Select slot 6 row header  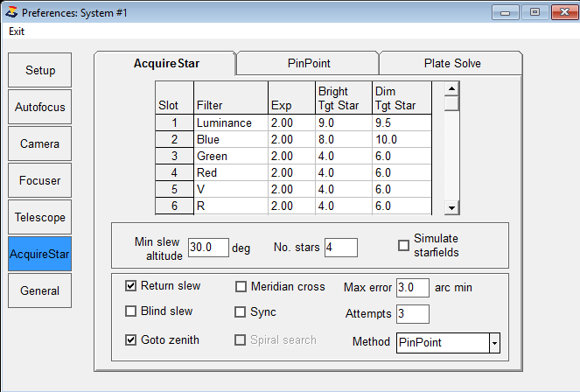click(174, 206)
